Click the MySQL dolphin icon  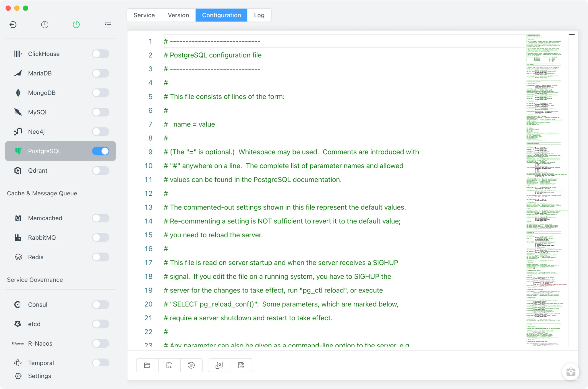coord(18,112)
